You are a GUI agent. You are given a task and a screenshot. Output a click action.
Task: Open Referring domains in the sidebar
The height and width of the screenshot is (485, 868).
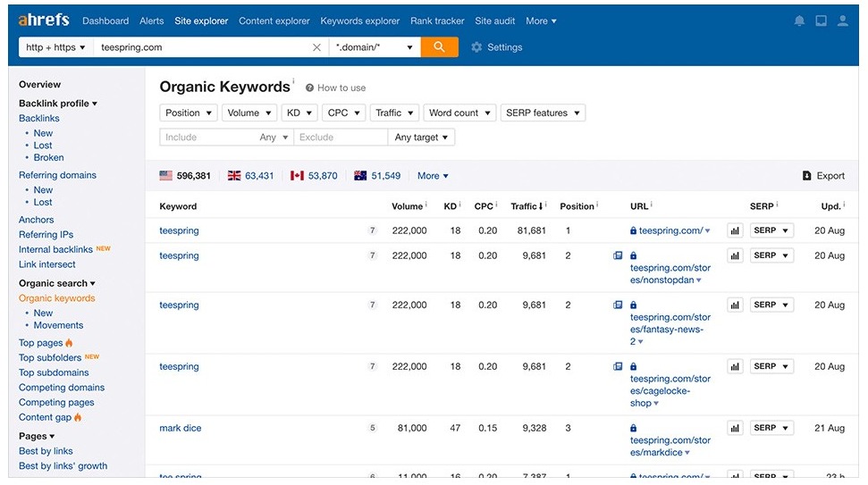[x=57, y=175]
